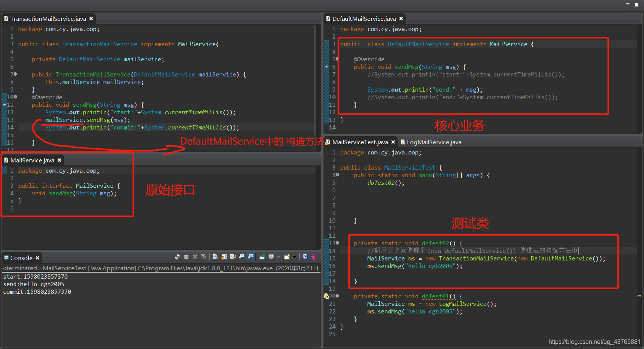The height and width of the screenshot is (349, 644).
Task: Click override indicator at line 11 in TransactionMailService
Action: 5,104
